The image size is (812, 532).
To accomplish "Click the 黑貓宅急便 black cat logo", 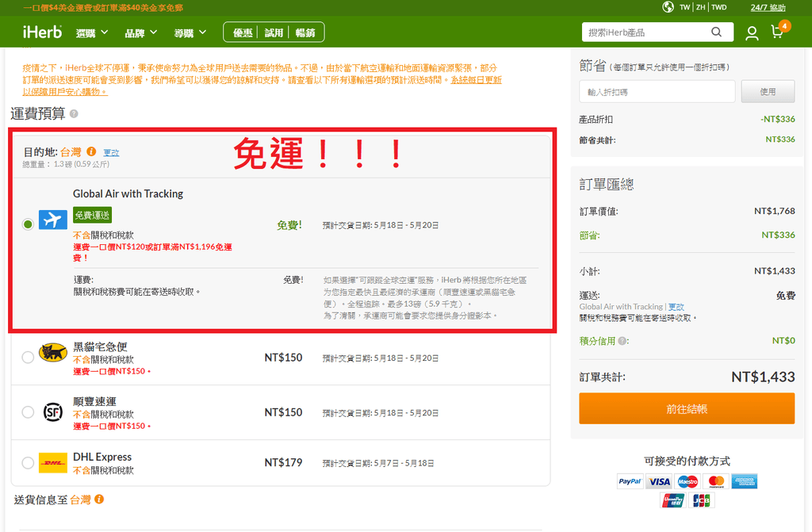I will 53,353.
